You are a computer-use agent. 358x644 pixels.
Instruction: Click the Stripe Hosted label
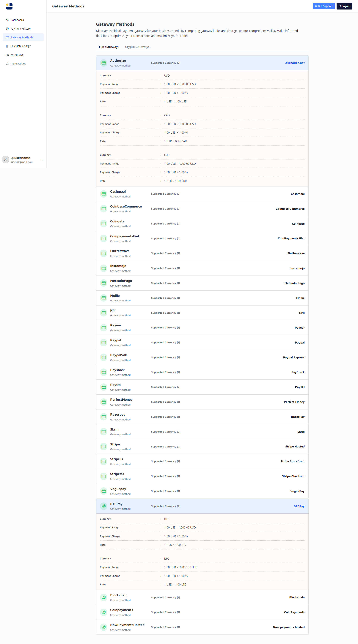click(295, 447)
